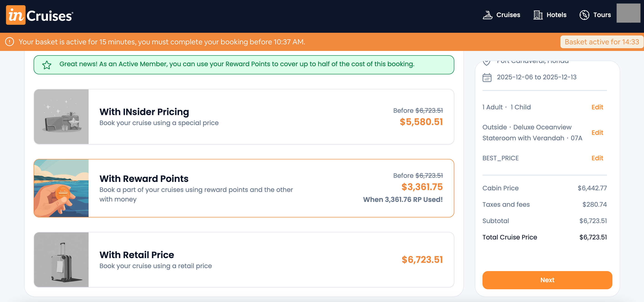This screenshot has height=302, width=644.
Task: Click the hotel building icon
Action: tap(538, 15)
